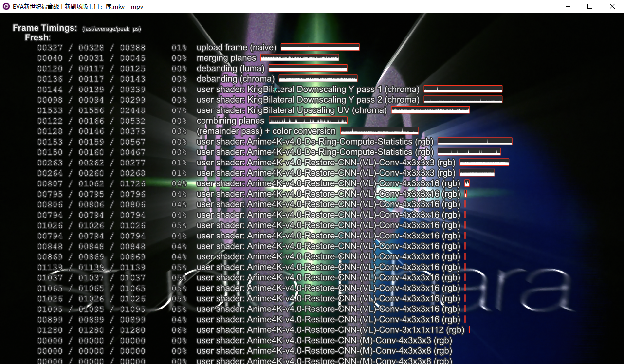
Task: Click the window title ending in '序.mkv - mpv'
Action: point(78,6)
